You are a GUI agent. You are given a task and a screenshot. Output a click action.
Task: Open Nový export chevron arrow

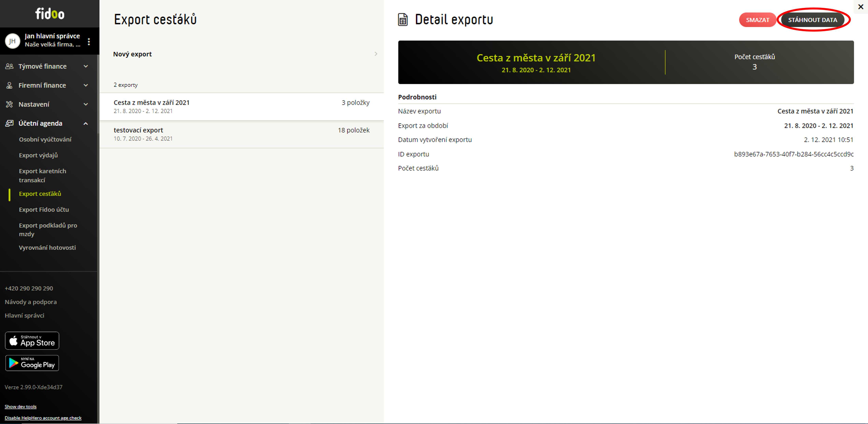click(x=376, y=54)
